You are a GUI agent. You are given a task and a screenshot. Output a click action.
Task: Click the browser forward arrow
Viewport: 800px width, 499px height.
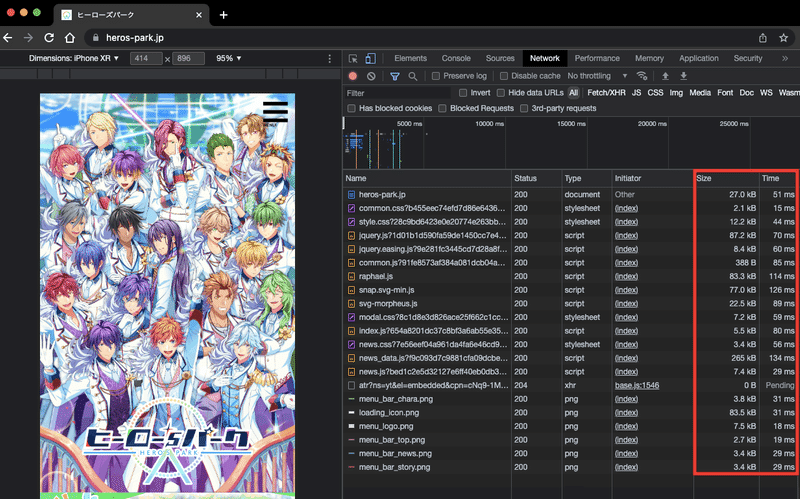[28, 38]
